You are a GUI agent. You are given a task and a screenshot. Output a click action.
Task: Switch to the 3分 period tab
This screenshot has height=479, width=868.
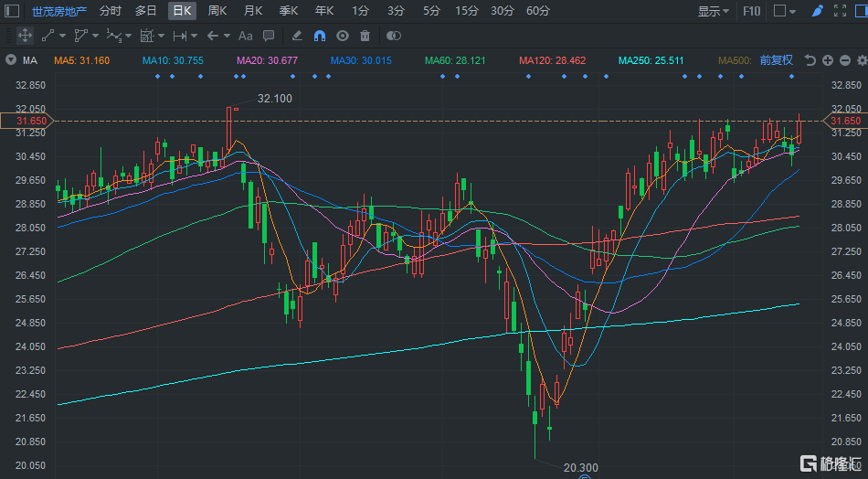(x=396, y=11)
